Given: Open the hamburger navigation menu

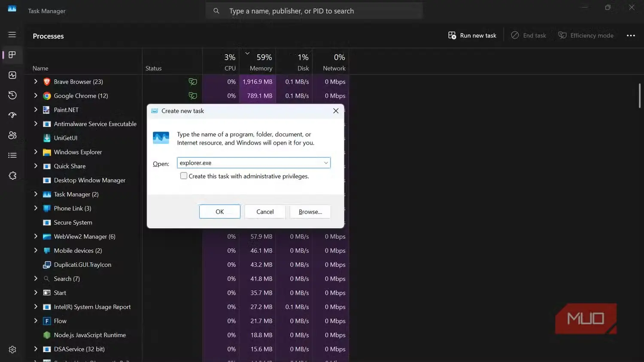Looking at the screenshot, I should (x=12, y=35).
